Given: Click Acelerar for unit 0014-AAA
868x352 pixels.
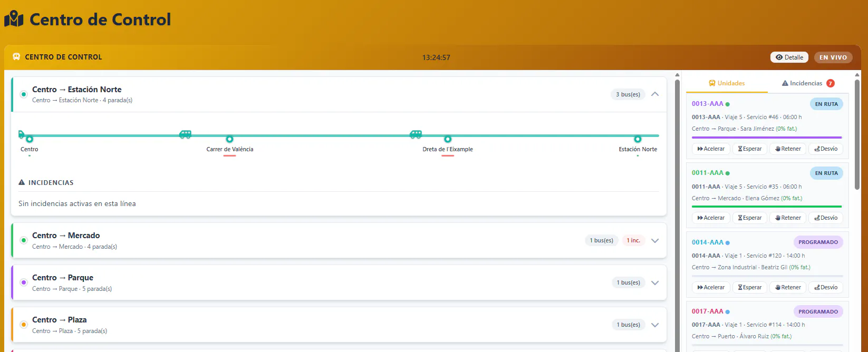Looking at the screenshot, I should [x=711, y=287].
